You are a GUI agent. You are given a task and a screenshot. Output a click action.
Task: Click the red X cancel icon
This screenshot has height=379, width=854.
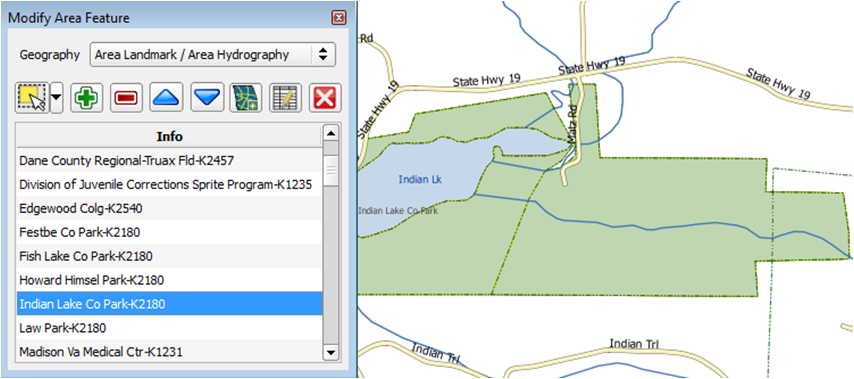[325, 99]
